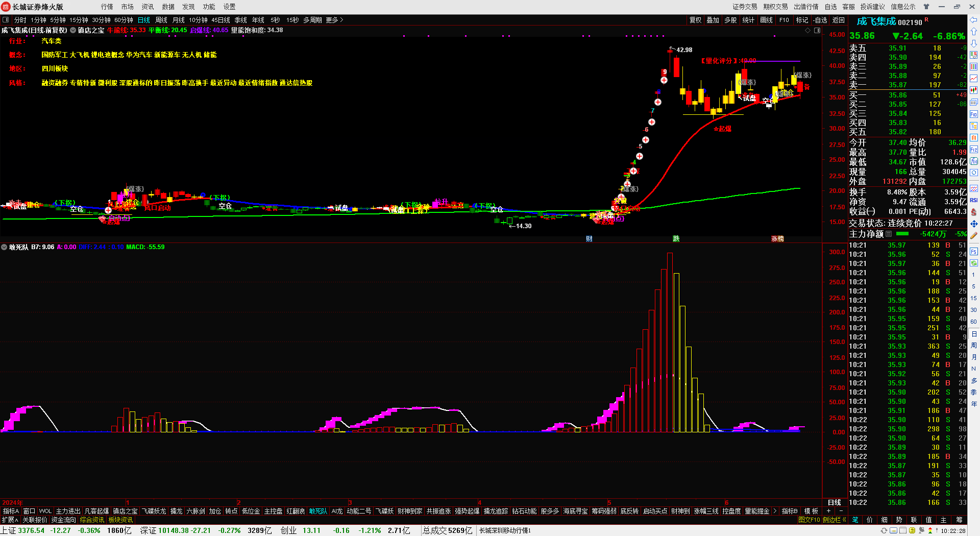Switch to the 镇店之宝 indicator tab
The image size is (980, 536).
click(x=125, y=511)
